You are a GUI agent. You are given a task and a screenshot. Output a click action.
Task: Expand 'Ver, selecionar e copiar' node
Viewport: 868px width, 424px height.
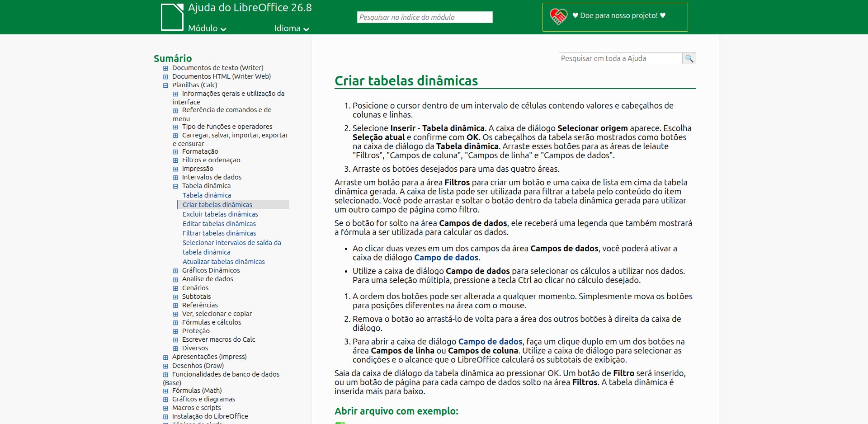click(175, 314)
